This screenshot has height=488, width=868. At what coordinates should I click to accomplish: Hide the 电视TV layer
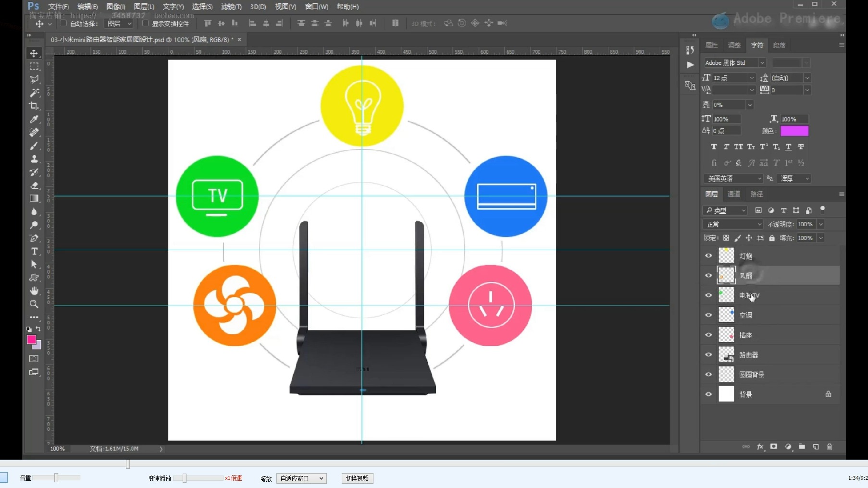[x=708, y=295]
